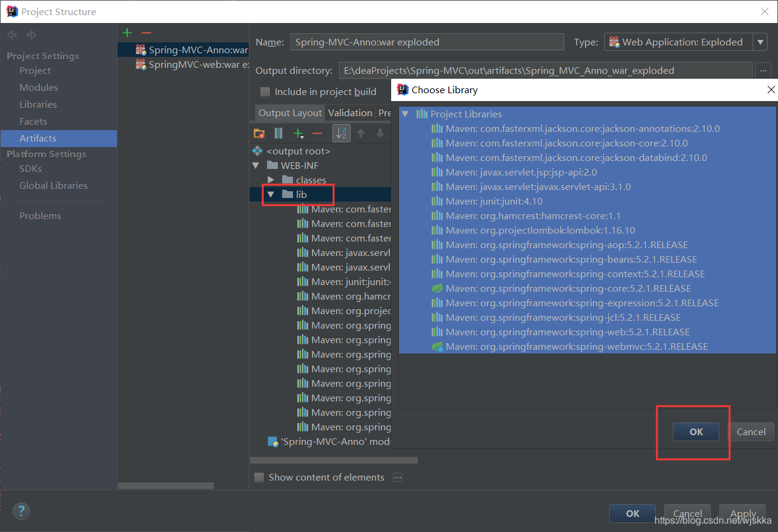This screenshot has height=532, width=778.
Task: Select jackson-databind:2.10.0 library row
Action: [587, 158]
